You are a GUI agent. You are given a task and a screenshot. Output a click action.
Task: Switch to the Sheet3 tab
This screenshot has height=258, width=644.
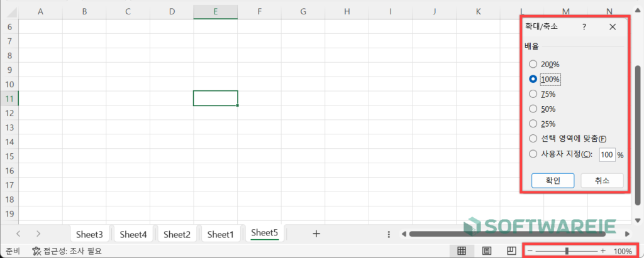click(89, 234)
